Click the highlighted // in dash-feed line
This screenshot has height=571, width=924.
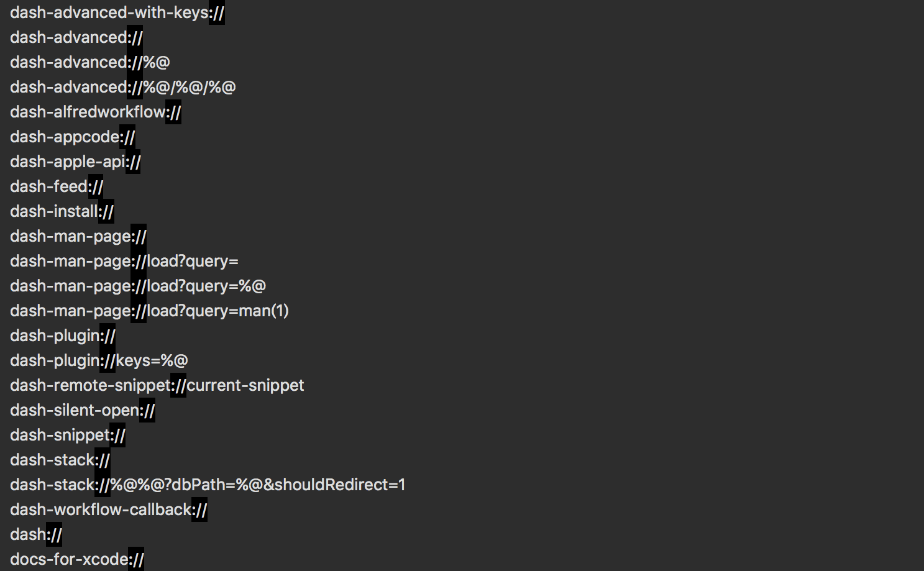coord(96,186)
